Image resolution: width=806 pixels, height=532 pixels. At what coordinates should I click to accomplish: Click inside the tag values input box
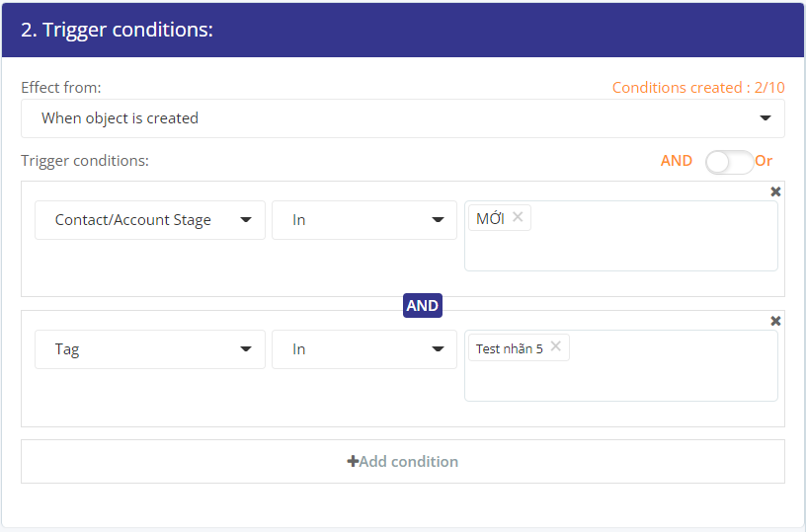(x=669, y=375)
